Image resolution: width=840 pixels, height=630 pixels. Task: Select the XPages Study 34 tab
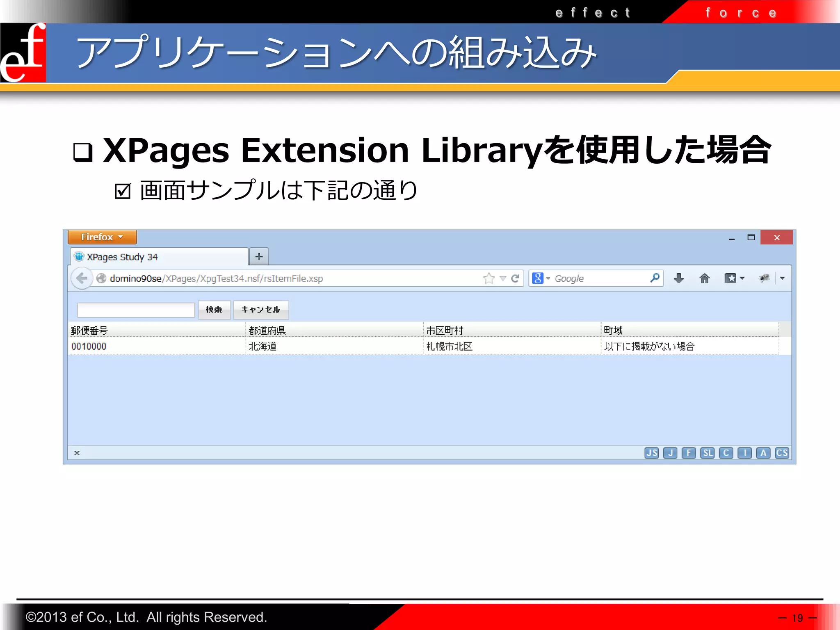click(159, 257)
